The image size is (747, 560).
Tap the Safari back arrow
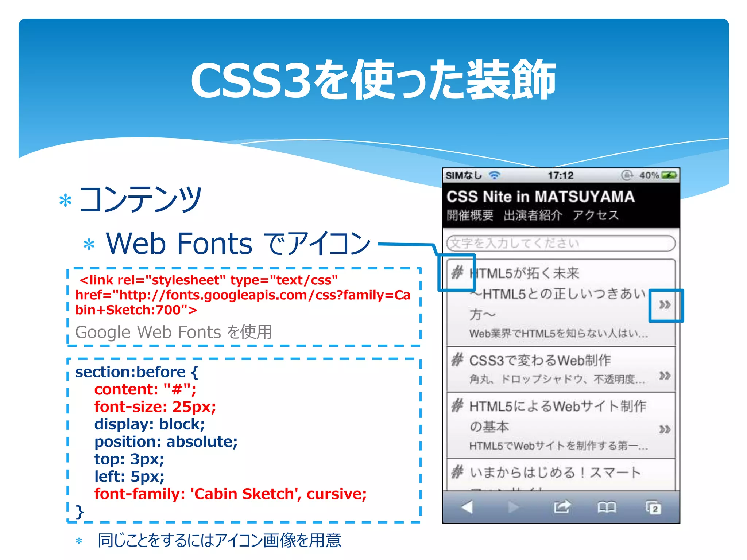click(x=467, y=507)
